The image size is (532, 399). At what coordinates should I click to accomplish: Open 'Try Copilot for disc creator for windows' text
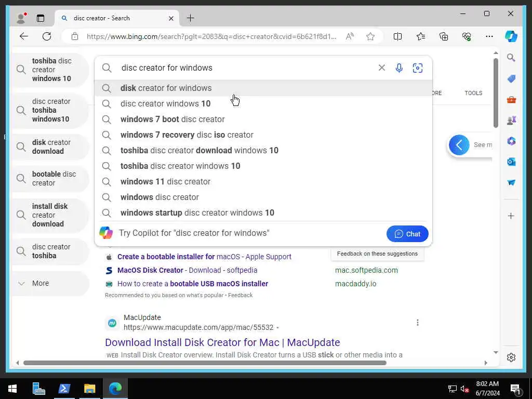click(x=194, y=233)
